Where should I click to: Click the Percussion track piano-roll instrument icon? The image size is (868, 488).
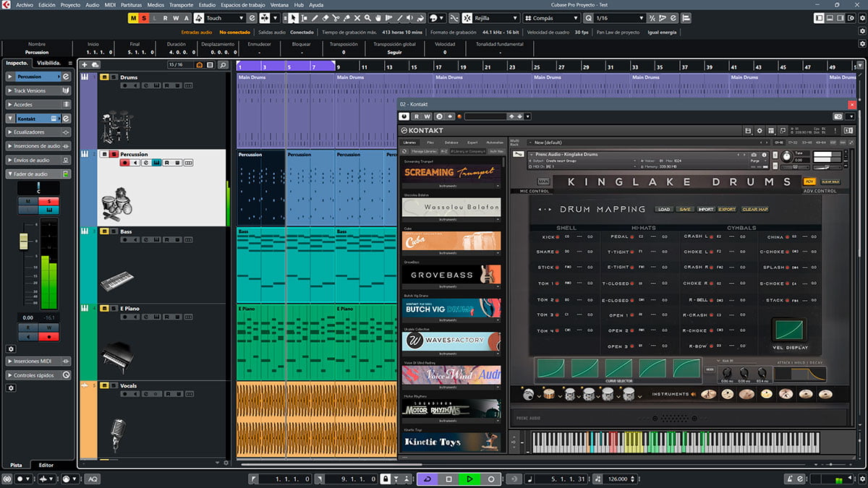156,162
